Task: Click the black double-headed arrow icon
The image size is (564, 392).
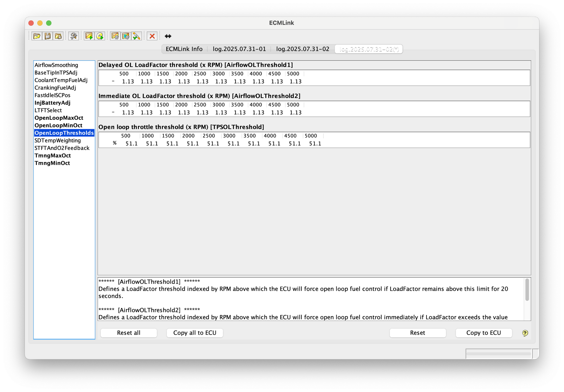Action: point(168,36)
